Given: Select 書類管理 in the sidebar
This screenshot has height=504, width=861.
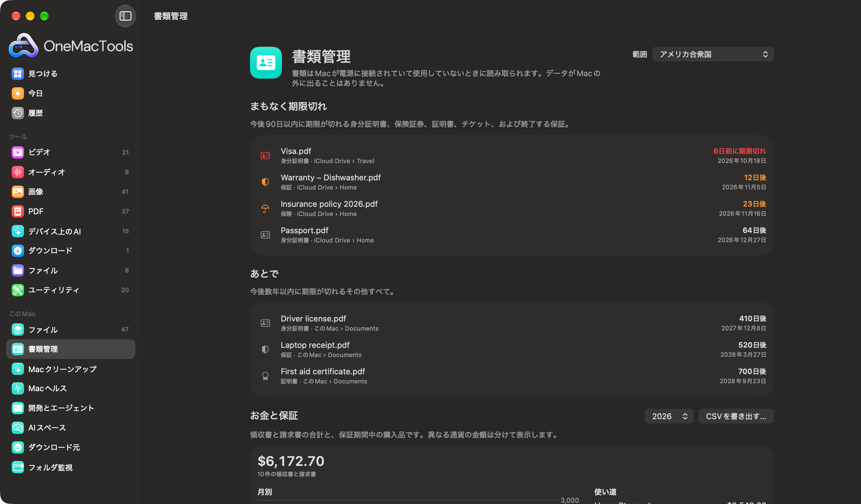Looking at the screenshot, I should coord(71,349).
